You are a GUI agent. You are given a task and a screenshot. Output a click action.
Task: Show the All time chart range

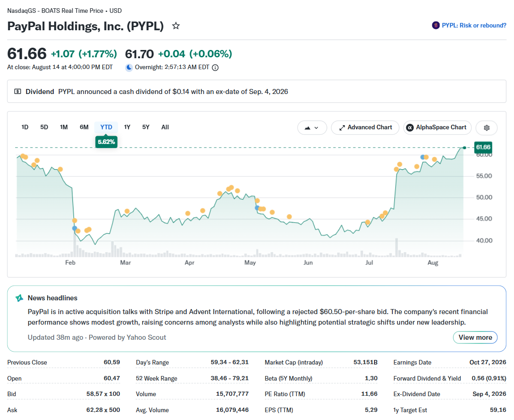(x=165, y=127)
